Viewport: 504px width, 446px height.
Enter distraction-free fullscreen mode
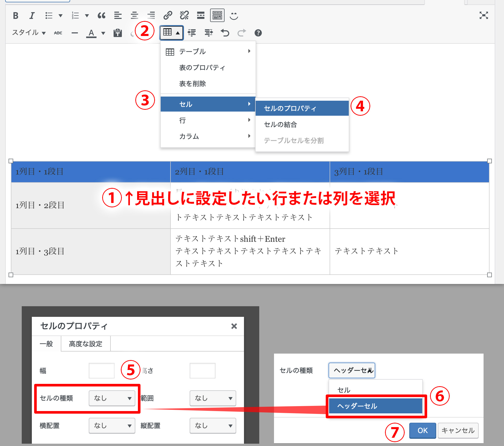(483, 16)
